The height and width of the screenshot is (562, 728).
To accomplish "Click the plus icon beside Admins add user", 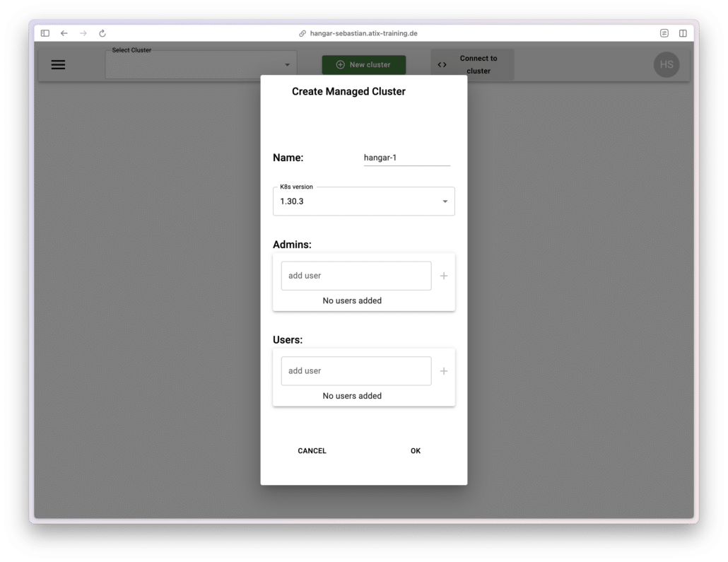I will coord(444,276).
